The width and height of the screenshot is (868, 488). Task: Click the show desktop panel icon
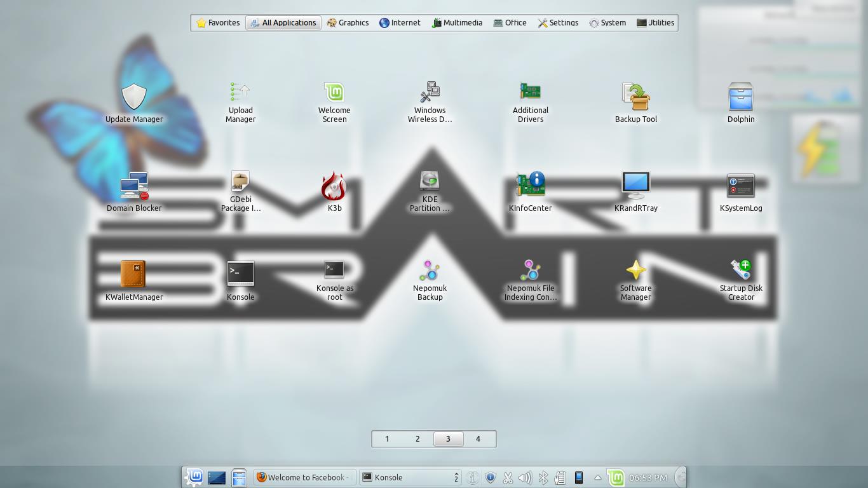(x=217, y=477)
